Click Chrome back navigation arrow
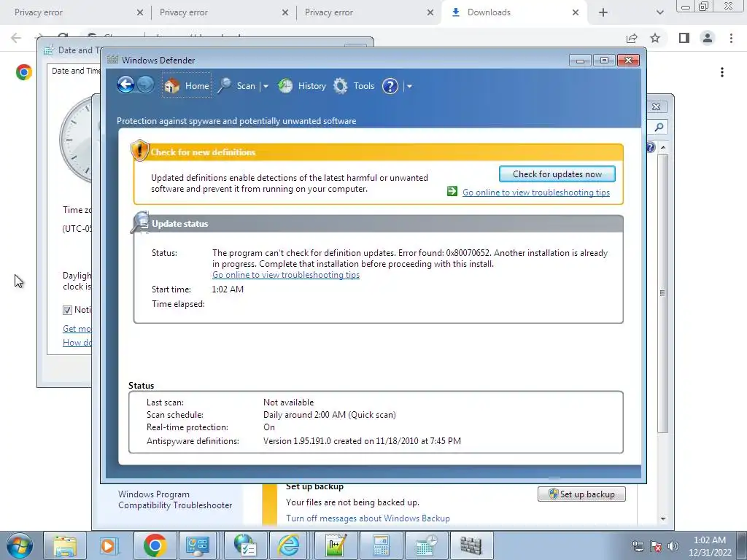 click(x=16, y=38)
